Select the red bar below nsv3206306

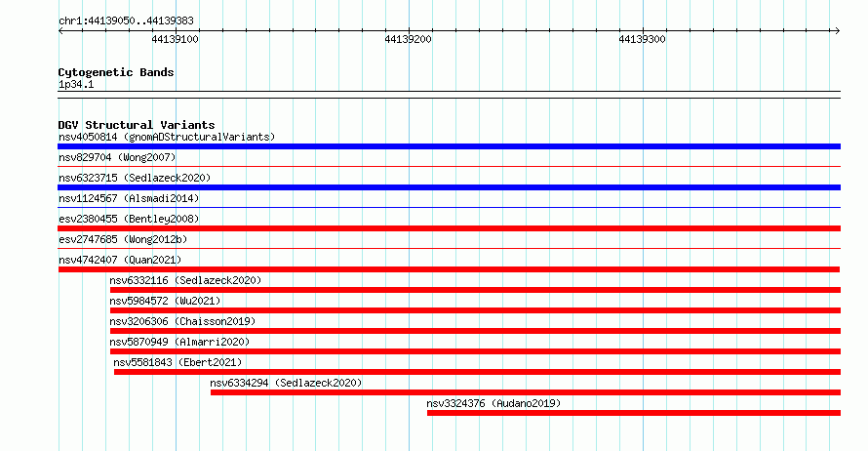coord(476,331)
